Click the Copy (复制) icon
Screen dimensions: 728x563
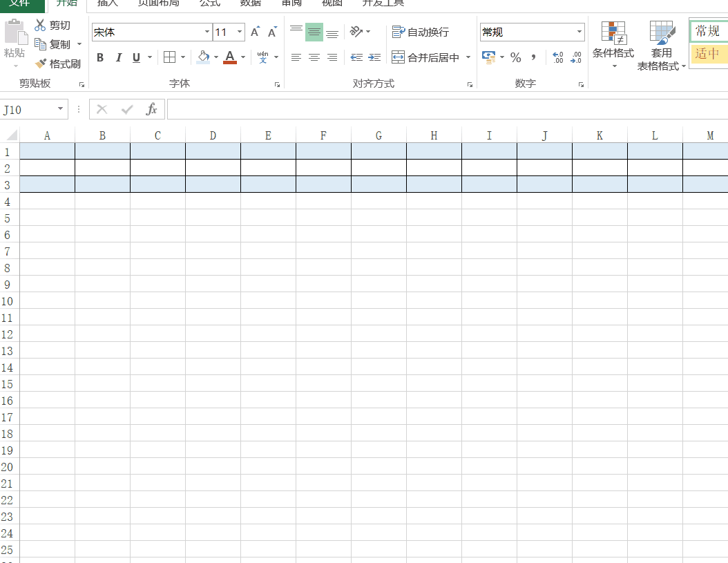(x=40, y=44)
